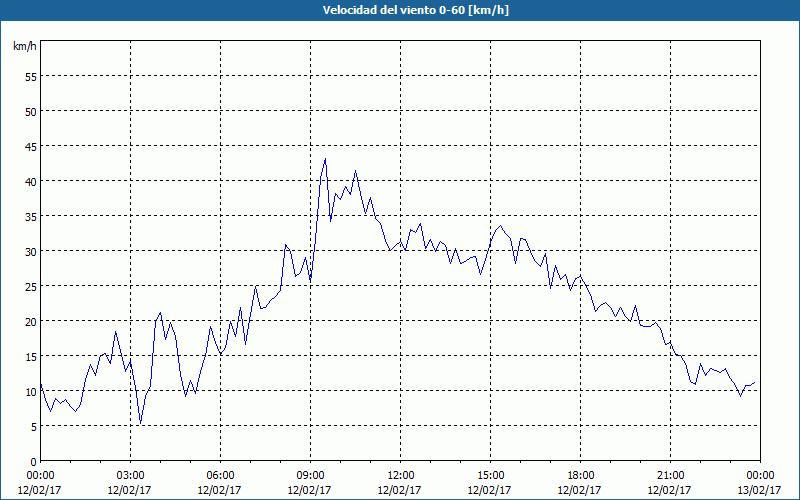800x500 pixels.
Task: Click the 5 value on the y-axis
Action: pyautogui.click(x=34, y=427)
